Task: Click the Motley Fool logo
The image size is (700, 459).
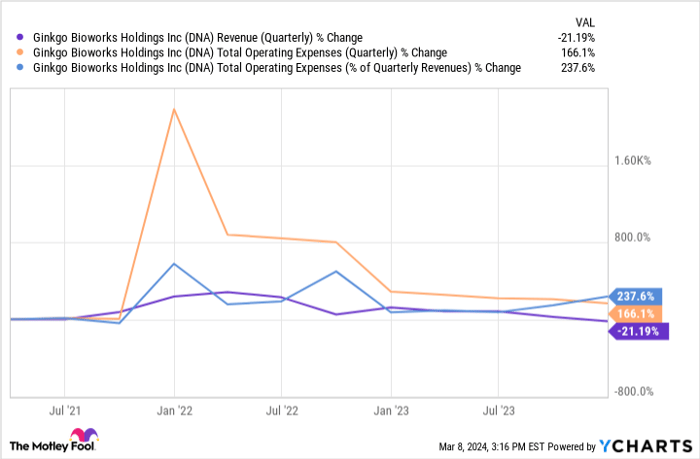Action: pyautogui.click(x=54, y=440)
